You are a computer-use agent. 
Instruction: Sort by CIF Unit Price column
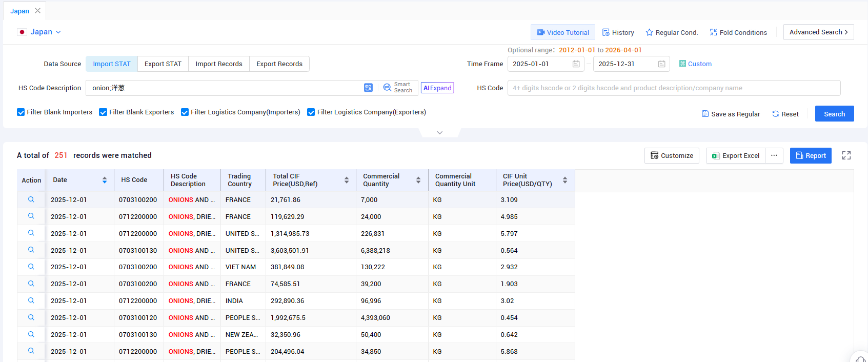click(565, 180)
